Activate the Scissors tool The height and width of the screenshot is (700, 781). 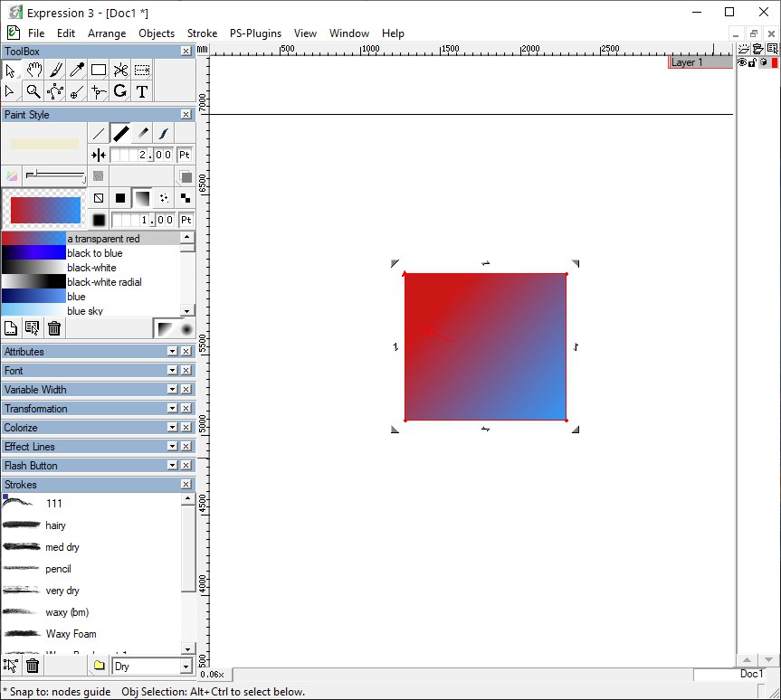pyautogui.click(x=120, y=70)
